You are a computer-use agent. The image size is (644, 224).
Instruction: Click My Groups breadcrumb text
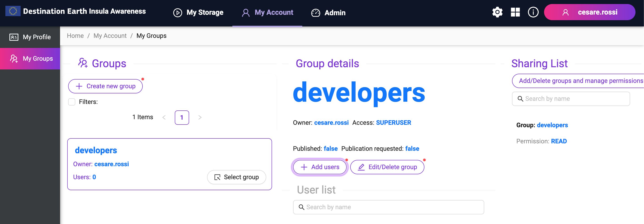coord(151,36)
